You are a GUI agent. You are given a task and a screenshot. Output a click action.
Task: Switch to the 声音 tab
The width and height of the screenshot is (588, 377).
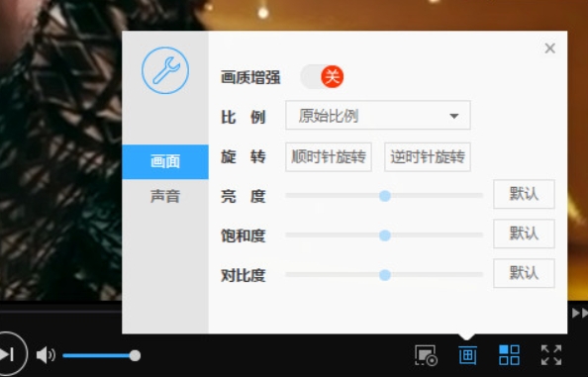[165, 196]
